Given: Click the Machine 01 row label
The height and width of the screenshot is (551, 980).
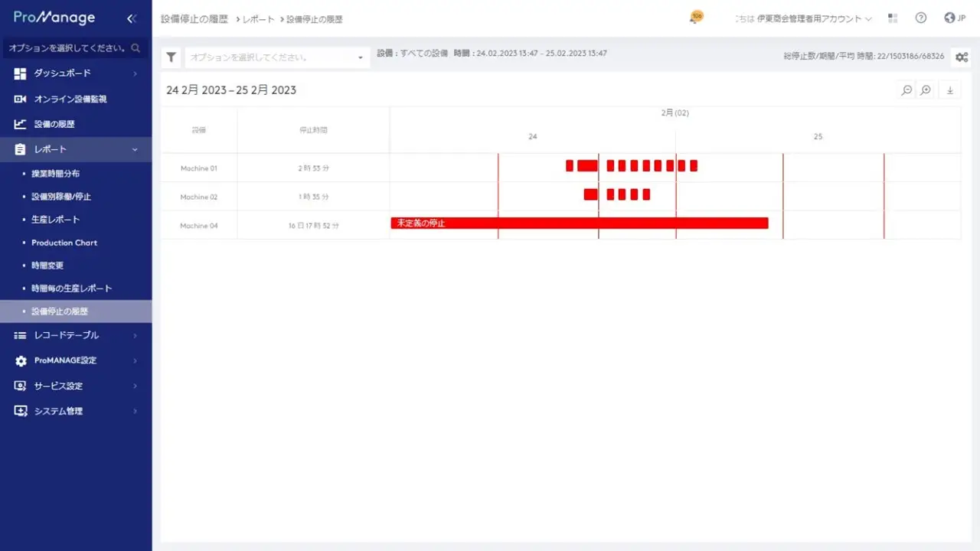Looking at the screenshot, I should (199, 168).
